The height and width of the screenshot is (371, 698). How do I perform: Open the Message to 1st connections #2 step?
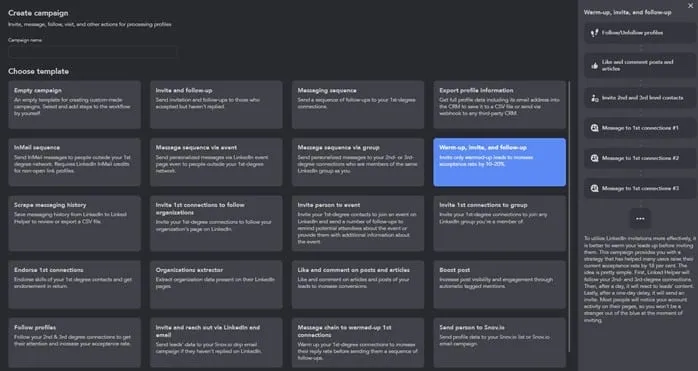coord(640,158)
